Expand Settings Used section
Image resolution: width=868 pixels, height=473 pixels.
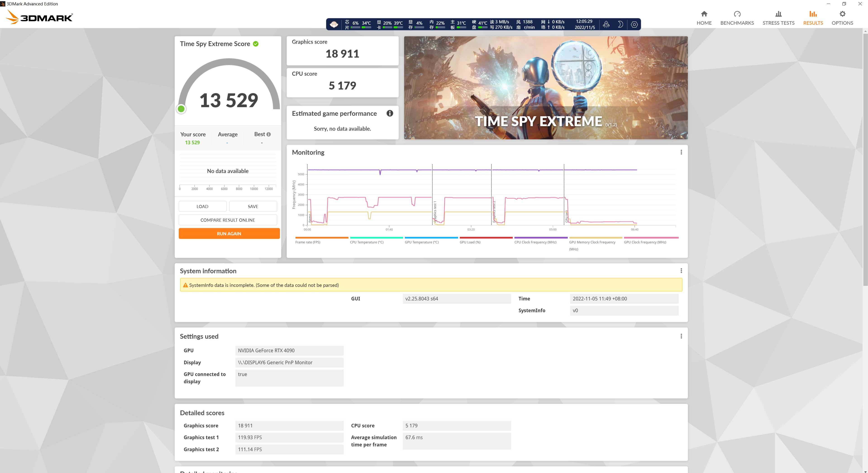click(x=682, y=336)
